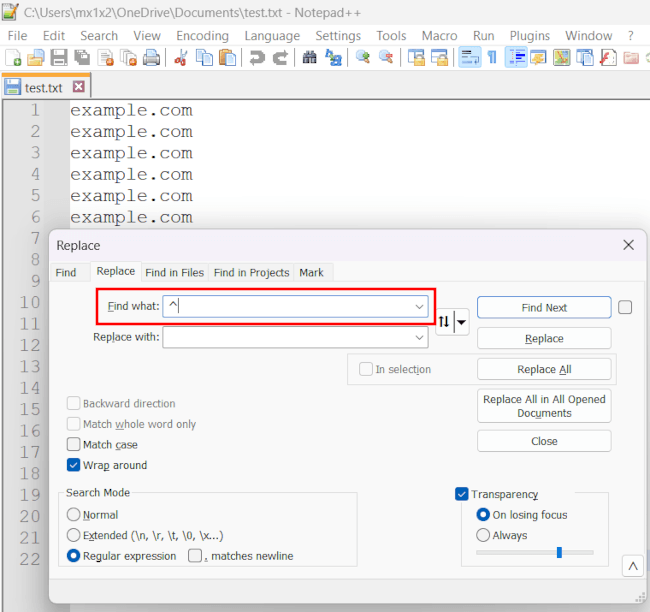This screenshot has width=650, height=612.
Task: Close the test.txt tab with its red X
Action: click(79, 87)
